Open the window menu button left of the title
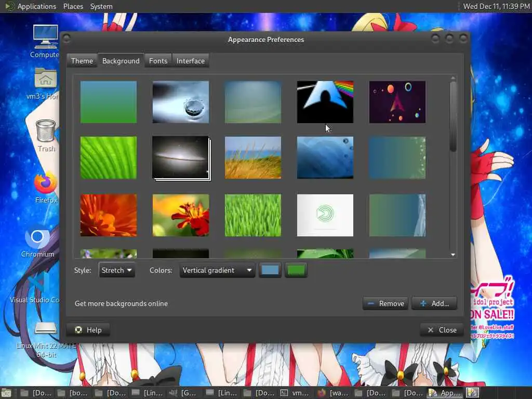Screen dimensions: 532x399 pyautogui.click(x=66, y=38)
